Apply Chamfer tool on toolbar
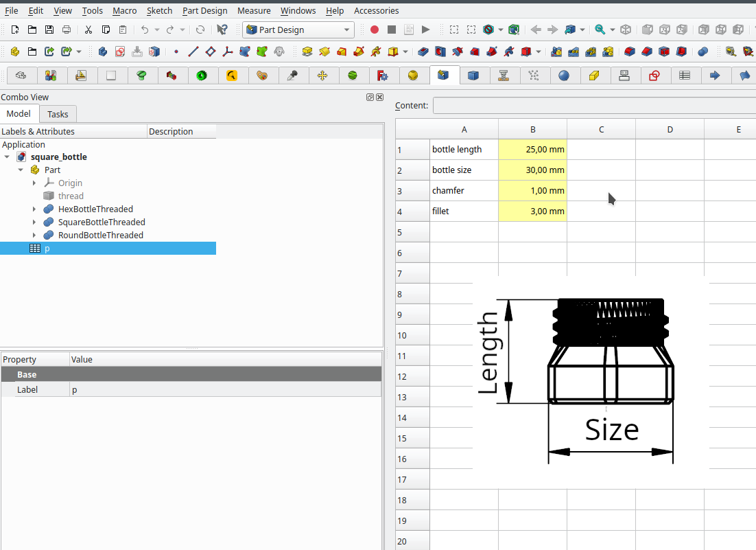 point(646,51)
